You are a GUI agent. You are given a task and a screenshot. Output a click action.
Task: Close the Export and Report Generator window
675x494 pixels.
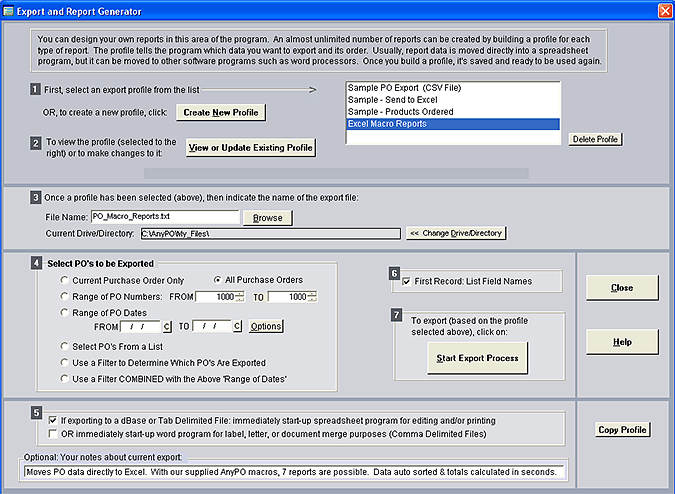666,11
